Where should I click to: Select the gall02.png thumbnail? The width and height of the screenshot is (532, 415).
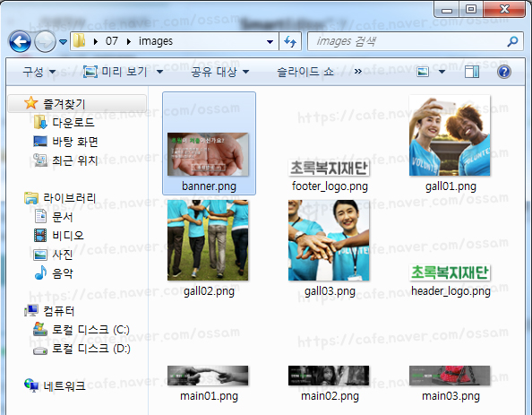208,240
